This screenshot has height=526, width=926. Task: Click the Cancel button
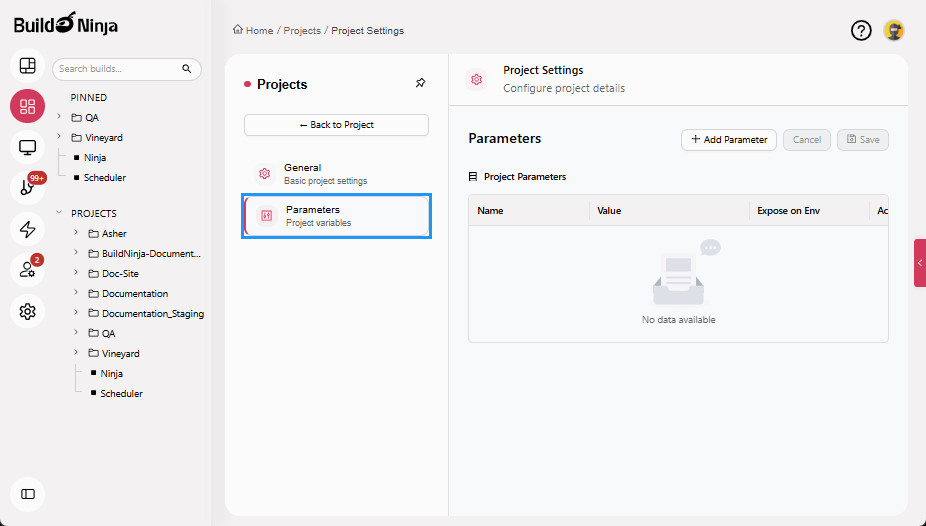807,140
